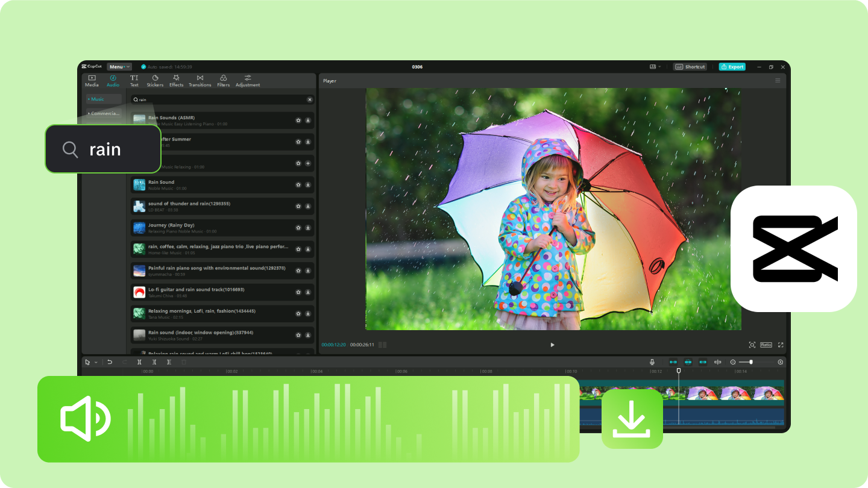Favorite sound of thunder and rain track
This screenshot has width=868, height=488.
298,206
